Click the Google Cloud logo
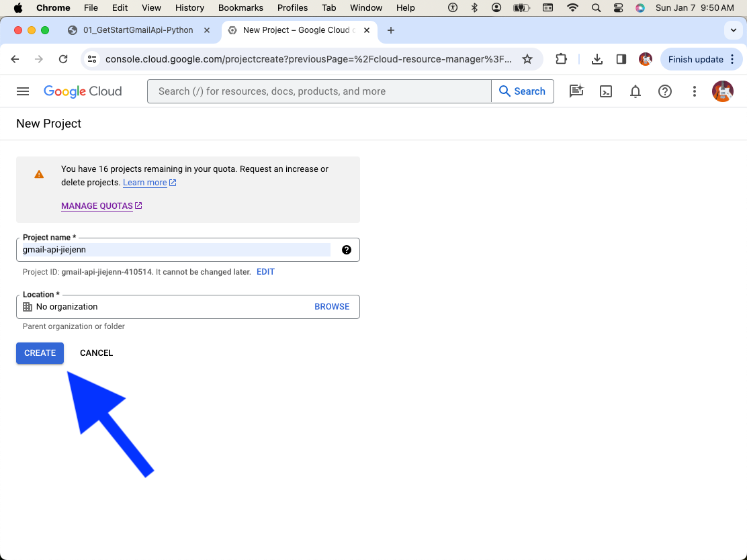The width and height of the screenshot is (747, 560). tap(83, 91)
